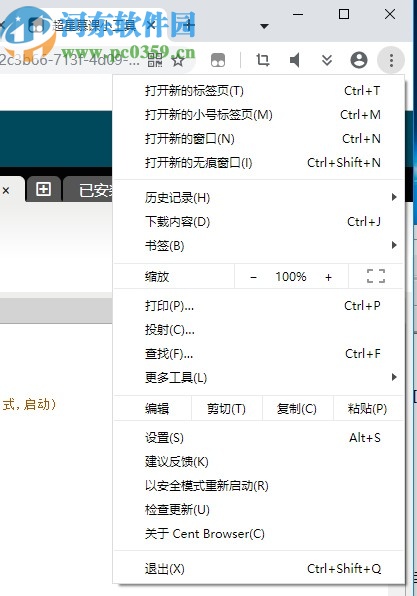
Task: Expand the 历史记录(H) submenu
Action: (x=258, y=197)
